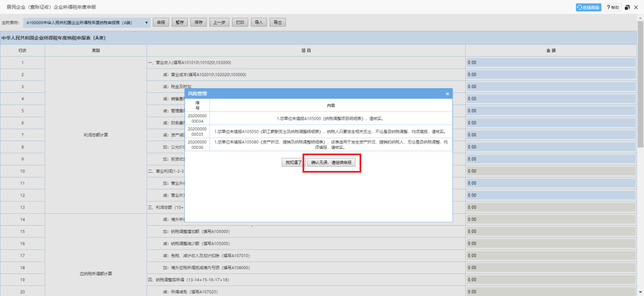
Task: Click the row number 13 cell
Action: (23, 207)
